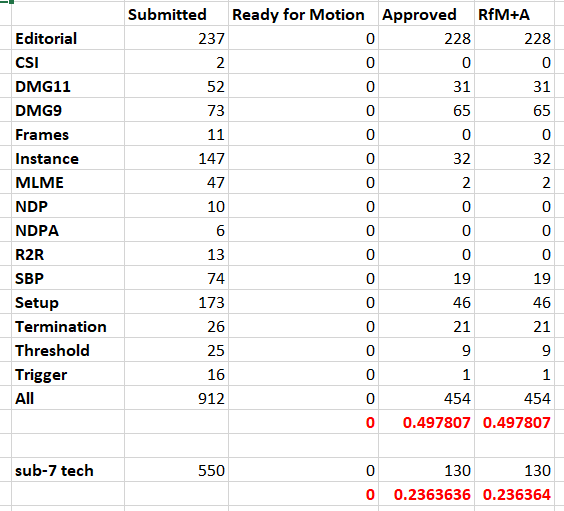564x511 pixels.
Task: Click the All total value 912
Action: pyautogui.click(x=176, y=398)
